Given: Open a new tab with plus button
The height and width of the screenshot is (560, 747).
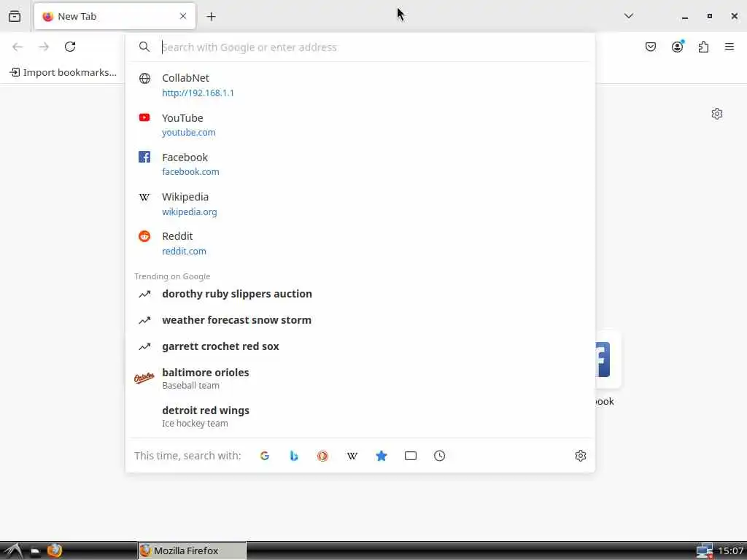Looking at the screenshot, I should click(x=211, y=17).
